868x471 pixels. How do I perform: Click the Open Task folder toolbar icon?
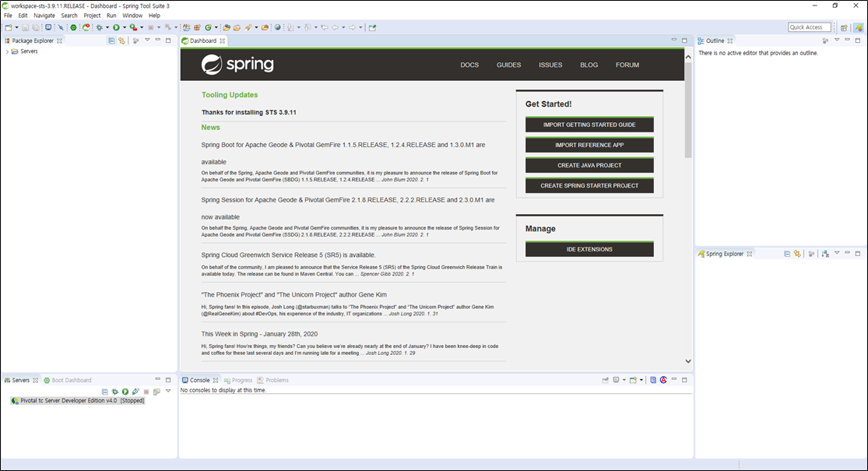click(237, 27)
